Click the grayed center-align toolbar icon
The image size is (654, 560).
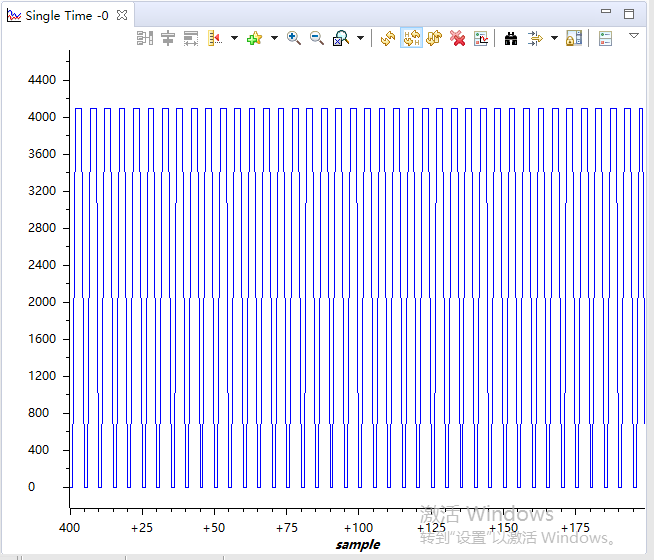click(x=168, y=38)
